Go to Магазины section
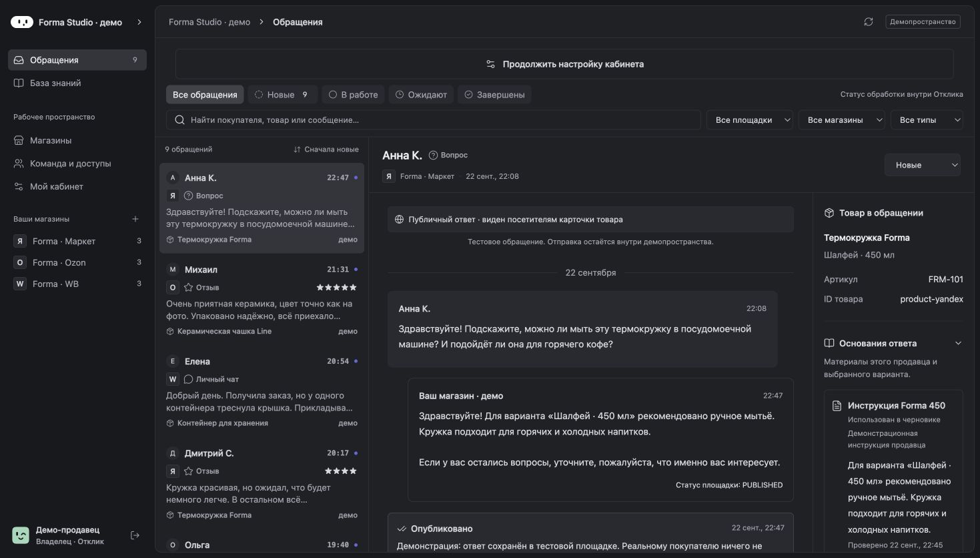Viewport: 980px width, 558px height. 77,141
